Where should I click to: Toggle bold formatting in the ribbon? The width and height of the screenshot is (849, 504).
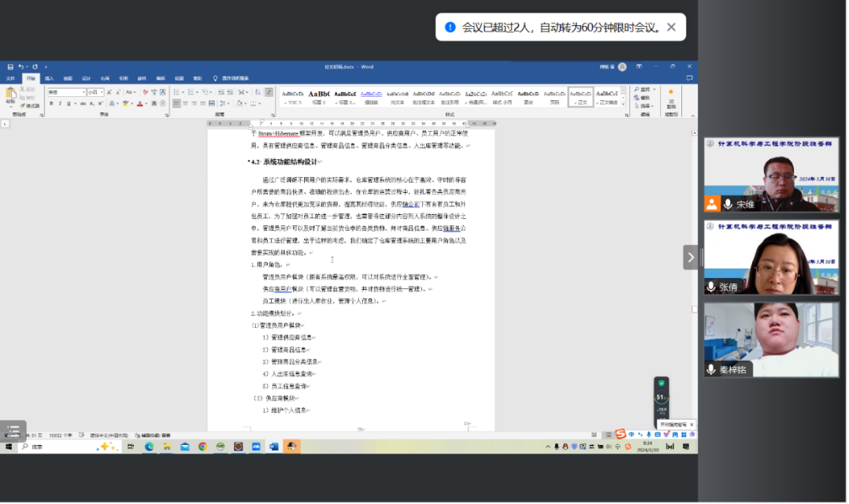[x=50, y=103]
